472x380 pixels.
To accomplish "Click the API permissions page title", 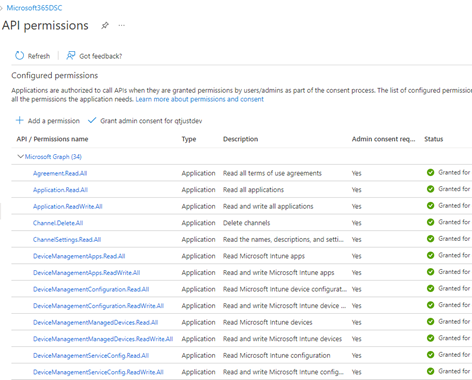I will [45, 25].
